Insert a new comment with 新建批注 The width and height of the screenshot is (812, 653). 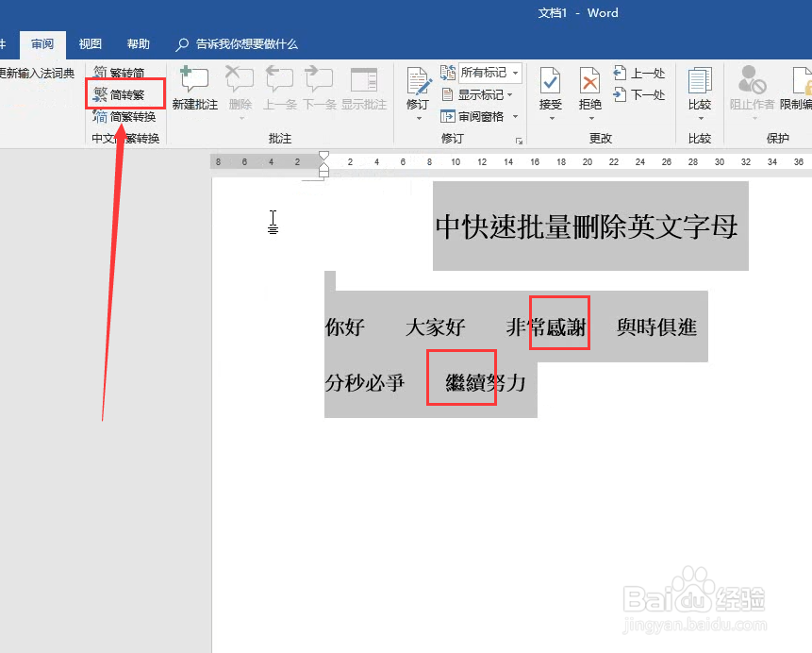(194, 90)
